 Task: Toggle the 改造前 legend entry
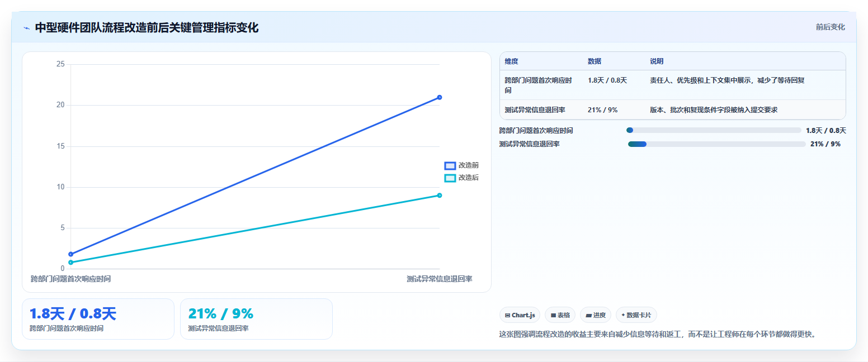(x=461, y=165)
